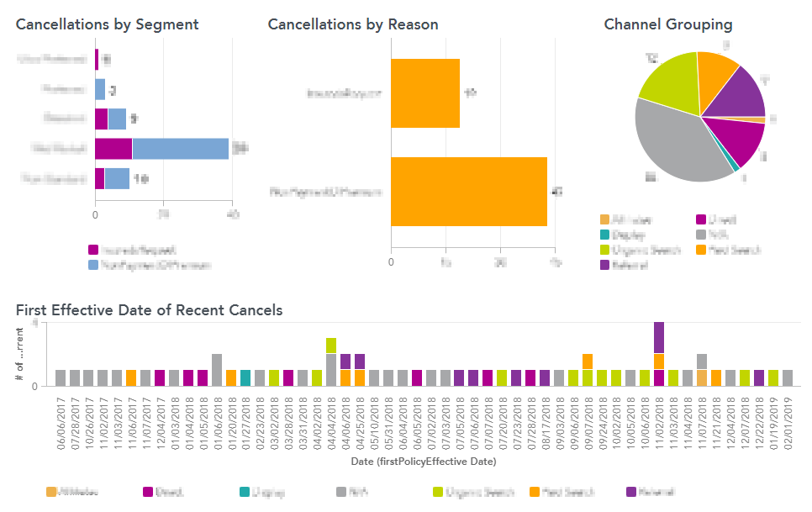The height and width of the screenshot is (512, 812).
Task: Select the lime Organic Search pie slice
Action: coord(670,82)
